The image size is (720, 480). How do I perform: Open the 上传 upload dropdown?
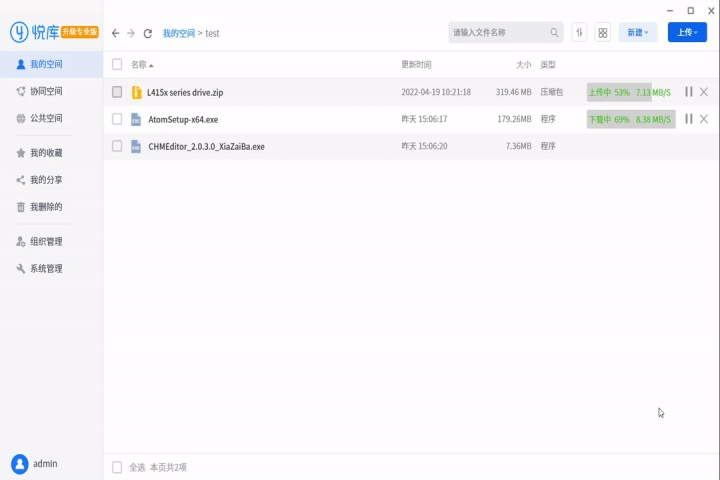coord(686,33)
